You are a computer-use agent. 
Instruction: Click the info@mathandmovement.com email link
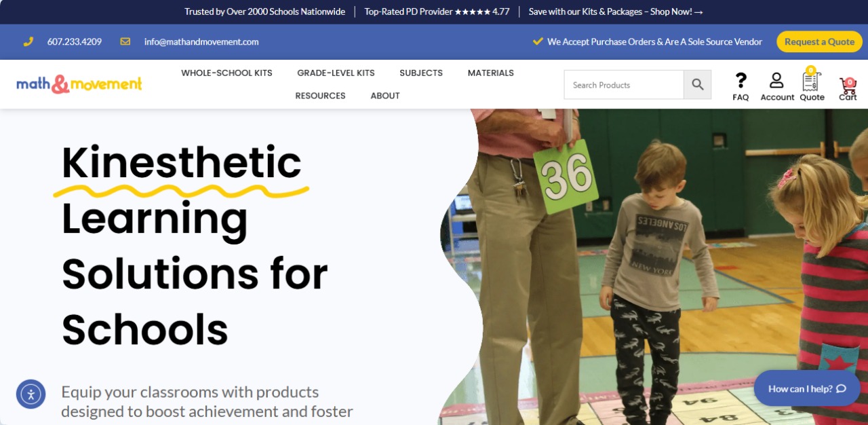[x=201, y=41]
